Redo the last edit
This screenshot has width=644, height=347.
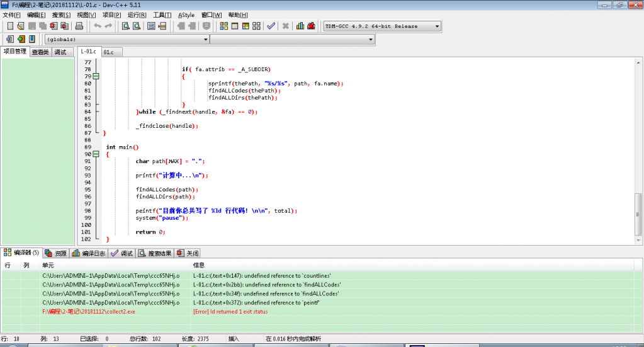pyautogui.click(x=108, y=26)
